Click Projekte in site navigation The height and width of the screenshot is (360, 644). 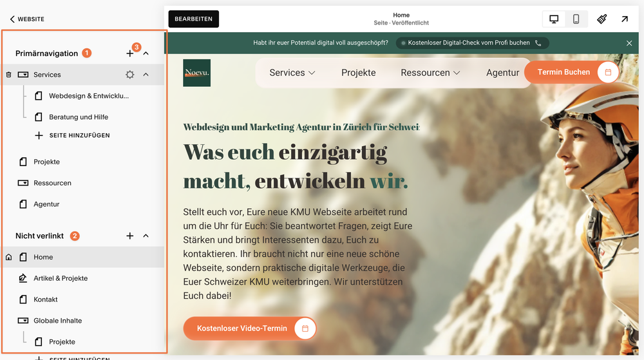point(359,73)
